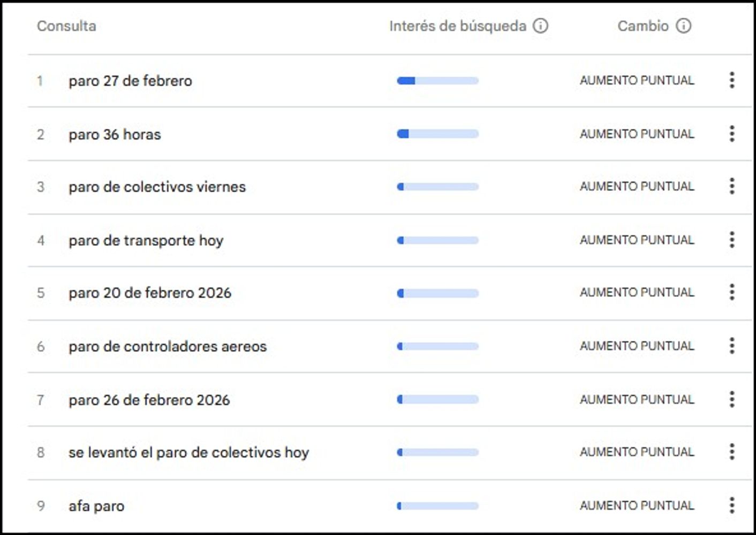756x535 pixels.
Task: Click the search interest bar for paro 36 horas
Action: pos(438,134)
